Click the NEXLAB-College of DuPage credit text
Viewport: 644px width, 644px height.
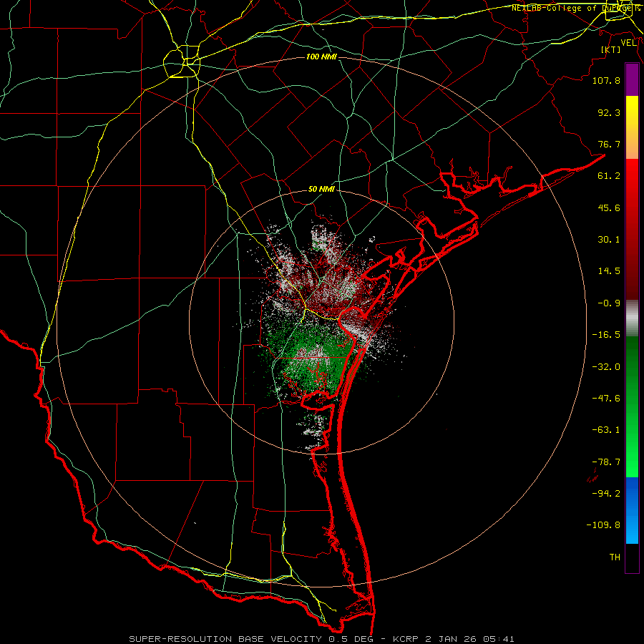[x=576, y=8]
